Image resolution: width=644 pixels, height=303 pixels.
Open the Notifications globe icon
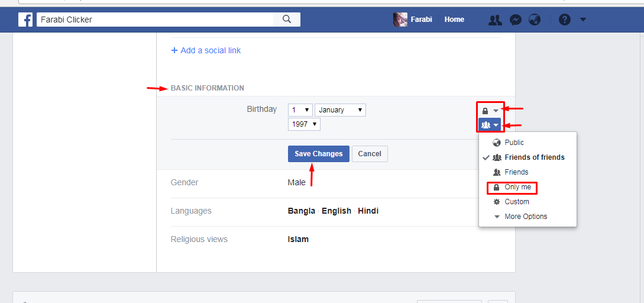pyautogui.click(x=535, y=20)
